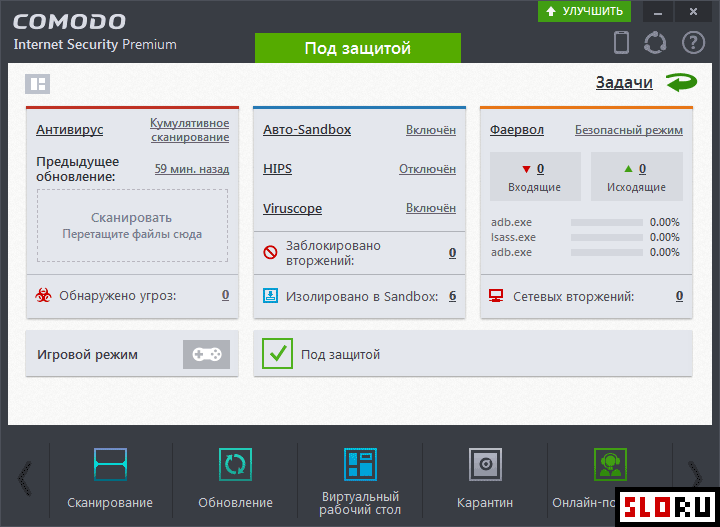This screenshot has width=720, height=527.
Task: Open Карантин quarantine safe icon
Action: (x=485, y=464)
